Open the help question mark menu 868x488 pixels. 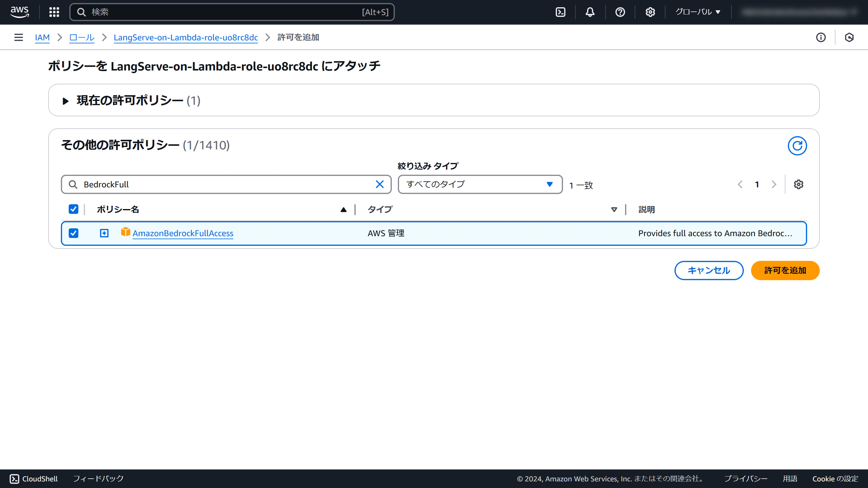[620, 12]
